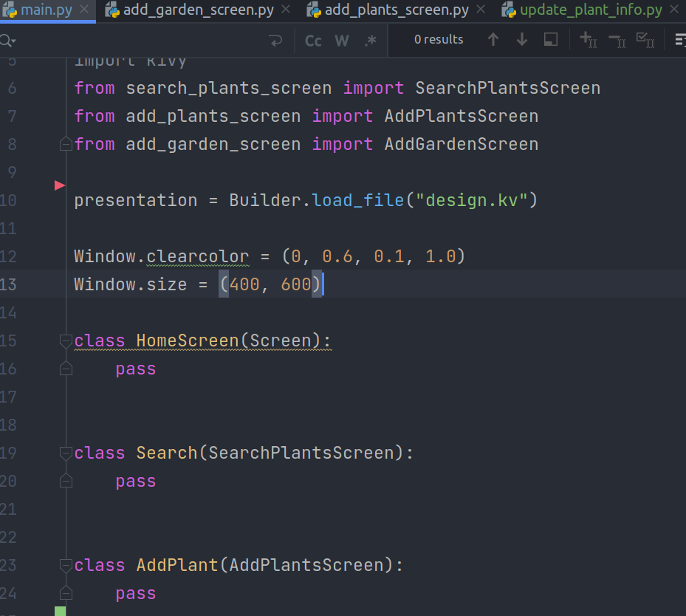Click 'search_plants_screen' module name

tap(229, 88)
